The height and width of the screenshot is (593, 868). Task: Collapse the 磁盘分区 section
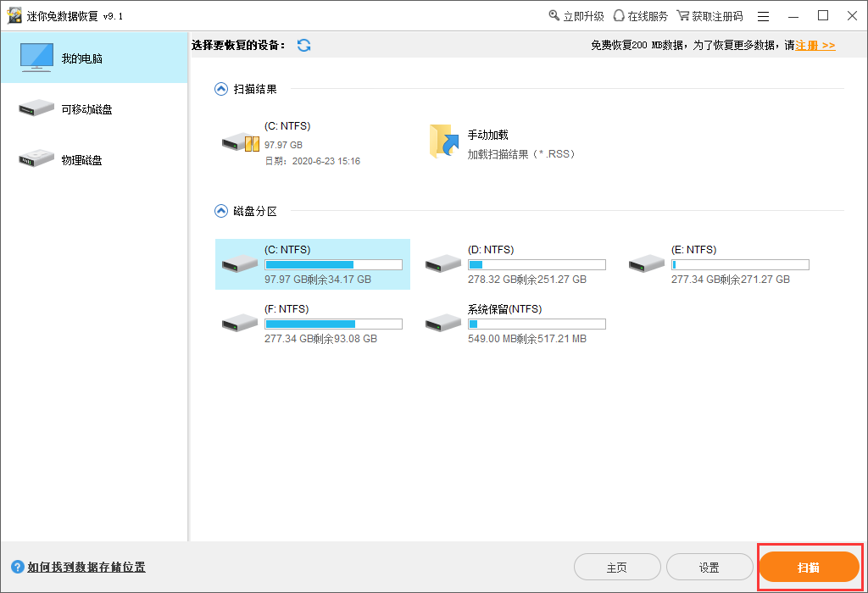coord(221,211)
